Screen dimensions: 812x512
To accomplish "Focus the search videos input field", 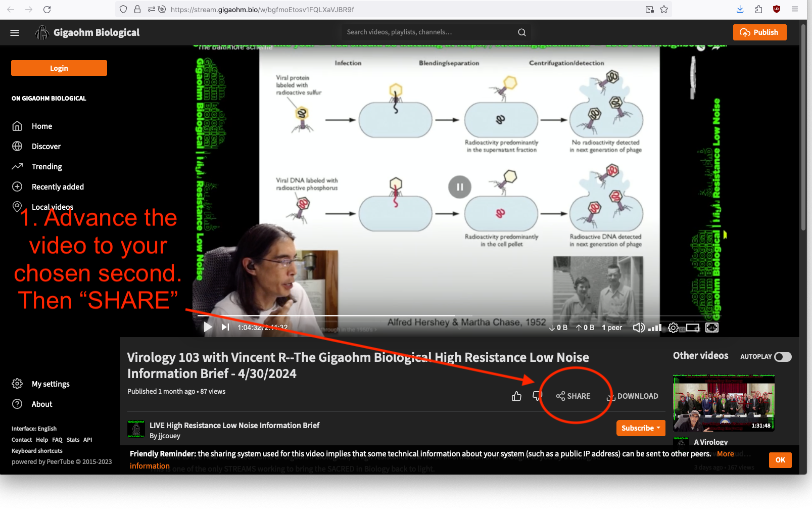I will (x=429, y=32).
